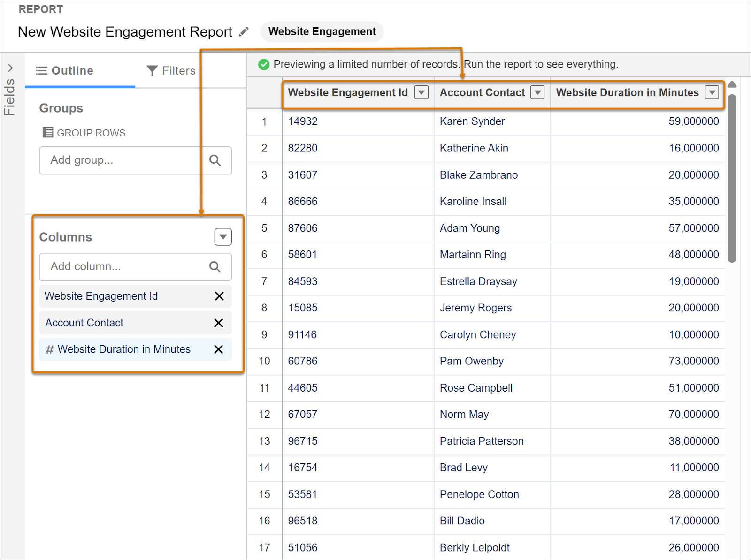Image resolution: width=751 pixels, height=560 pixels.
Task: Remove the Website Engagement Id column
Action: [x=219, y=296]
